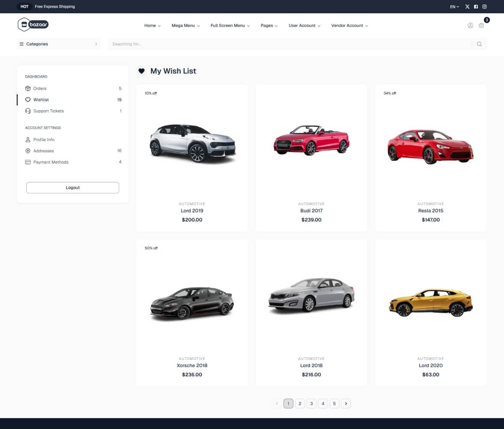This screenshot has width=504, height=429.
Task: Expand the Categories panel chevron
Action: (x=96, y=44)
